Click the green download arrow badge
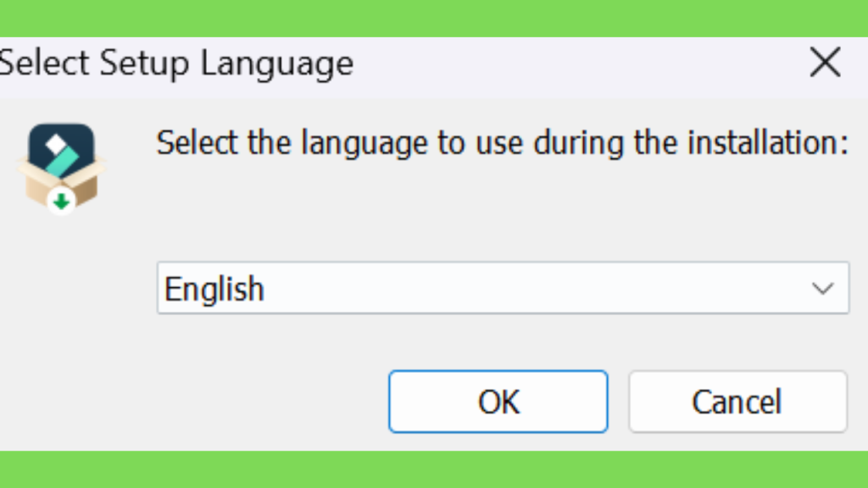The image size is (868, 488). 61,202
